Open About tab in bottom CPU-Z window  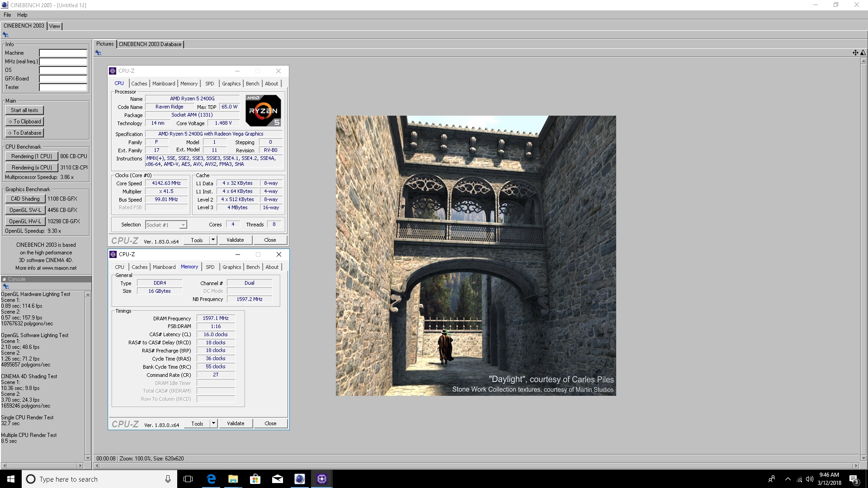(272, 267)
